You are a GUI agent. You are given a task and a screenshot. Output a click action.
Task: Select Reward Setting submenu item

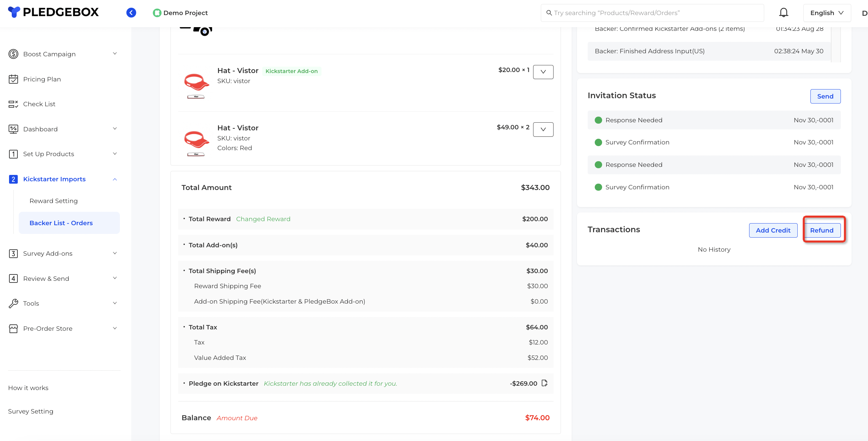coord(54,201)
